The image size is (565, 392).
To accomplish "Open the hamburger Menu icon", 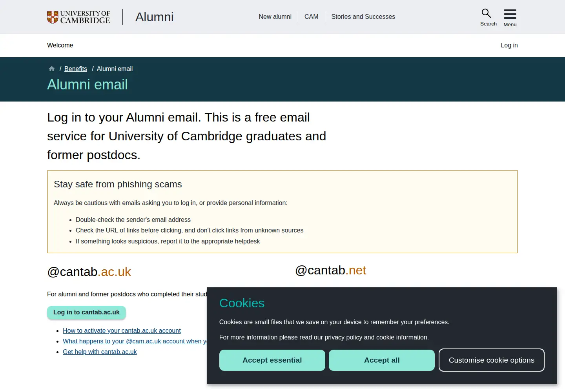I will click(x=510, y=14).
